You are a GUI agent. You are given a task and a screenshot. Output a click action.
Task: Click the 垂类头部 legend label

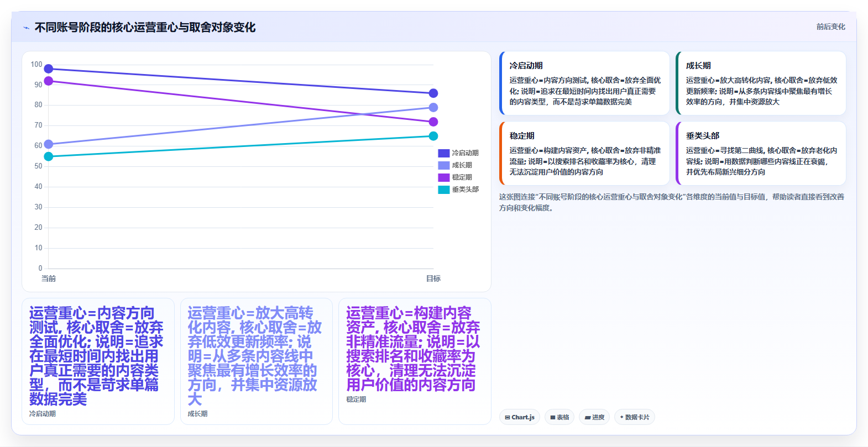(466, 190)
